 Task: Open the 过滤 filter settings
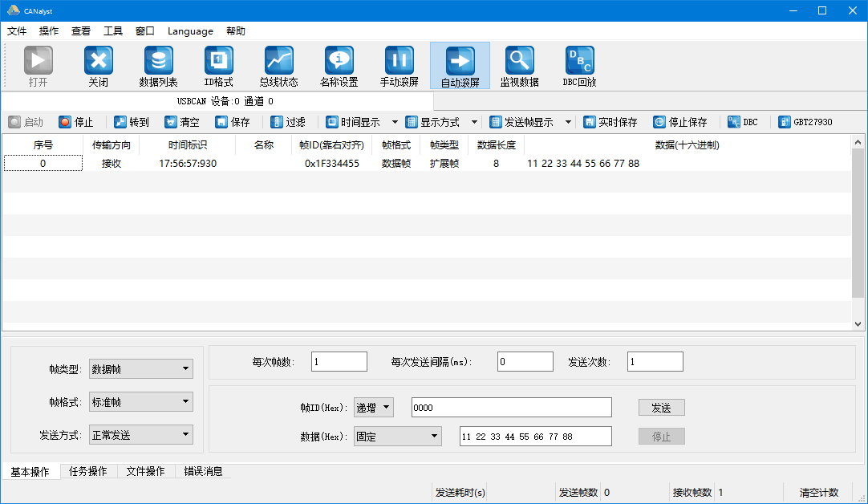pos(288,122)
